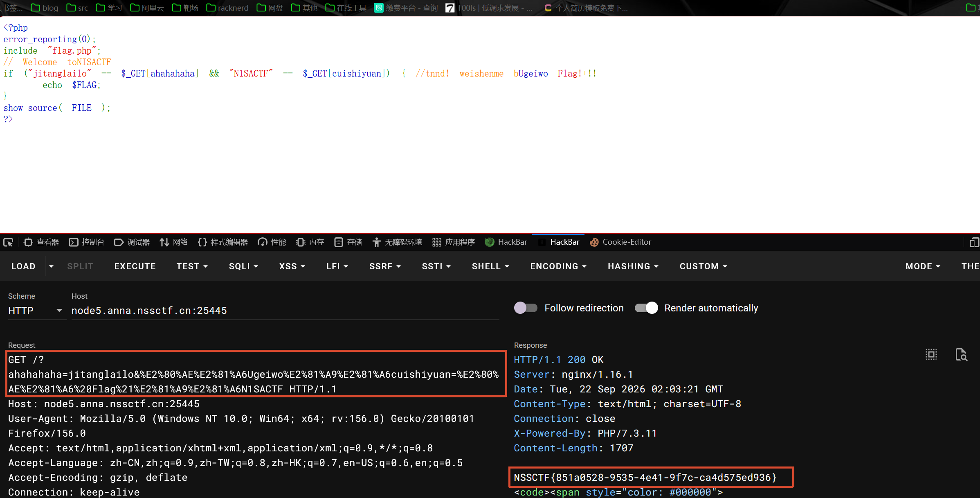Expand the arrow next to LOAD
The width and height of the screenshot is (980, 498).
pos(51,266)
